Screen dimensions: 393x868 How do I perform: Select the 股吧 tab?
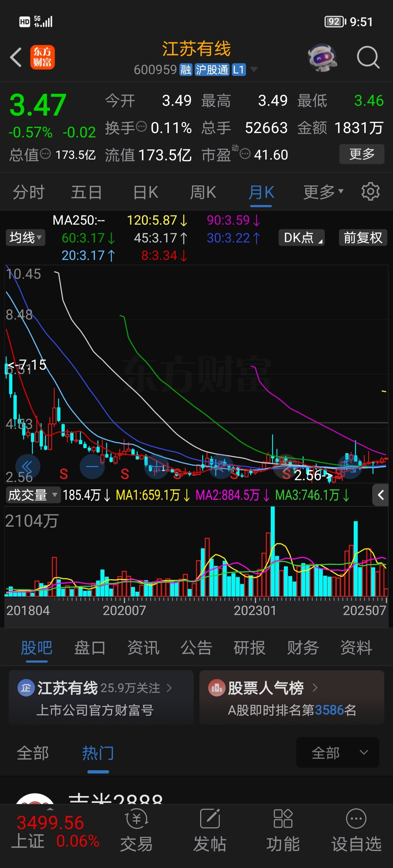point(37,648)
